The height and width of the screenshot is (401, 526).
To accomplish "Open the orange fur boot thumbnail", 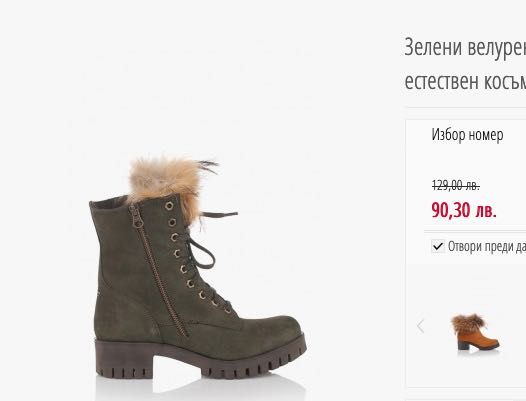I will coord(475,332).
